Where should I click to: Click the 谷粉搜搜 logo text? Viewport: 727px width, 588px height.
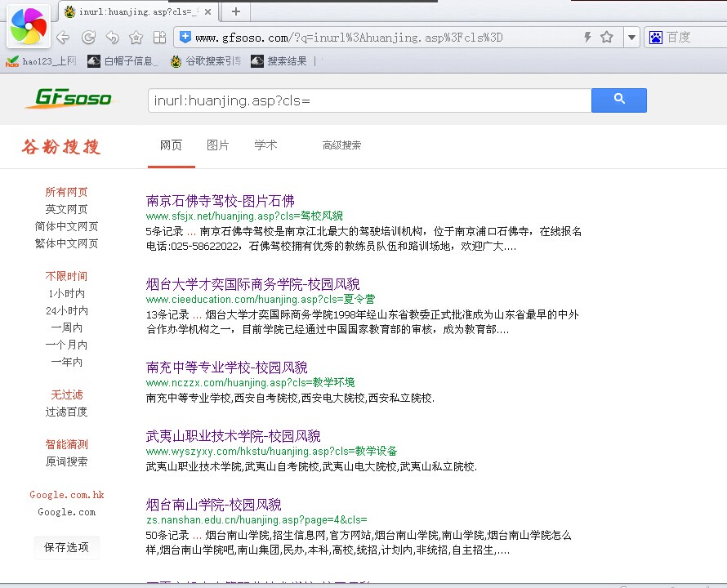coord(60,146)
